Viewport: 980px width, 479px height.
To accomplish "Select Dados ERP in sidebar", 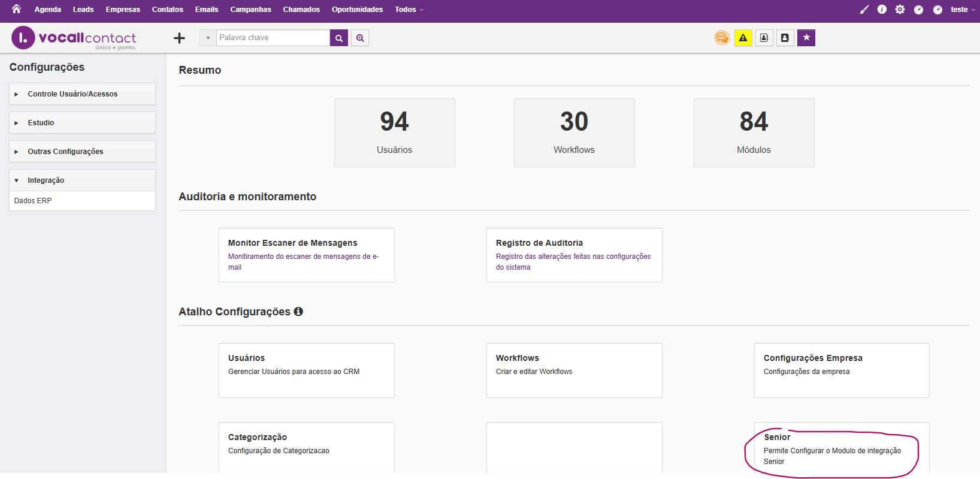I will coord(33,201).
